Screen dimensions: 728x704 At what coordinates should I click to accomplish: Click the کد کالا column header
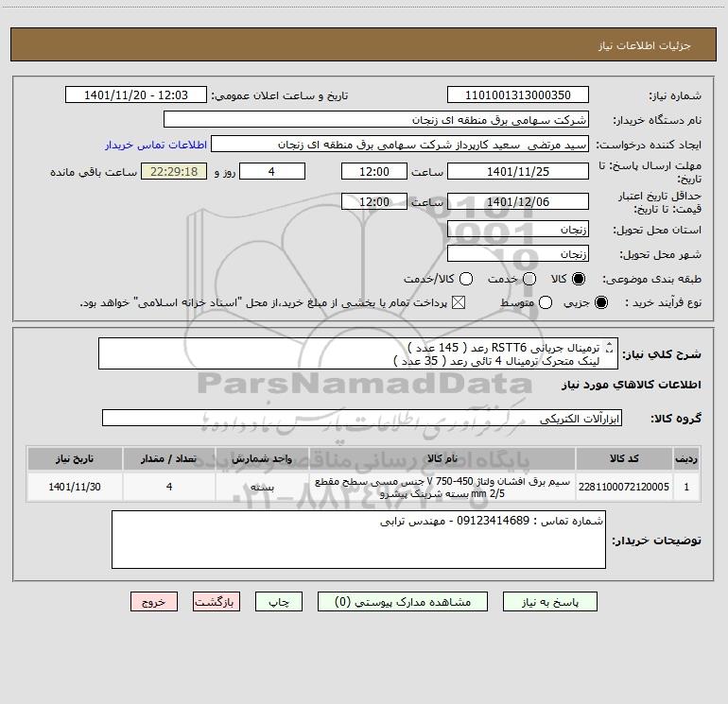point(624,459)
